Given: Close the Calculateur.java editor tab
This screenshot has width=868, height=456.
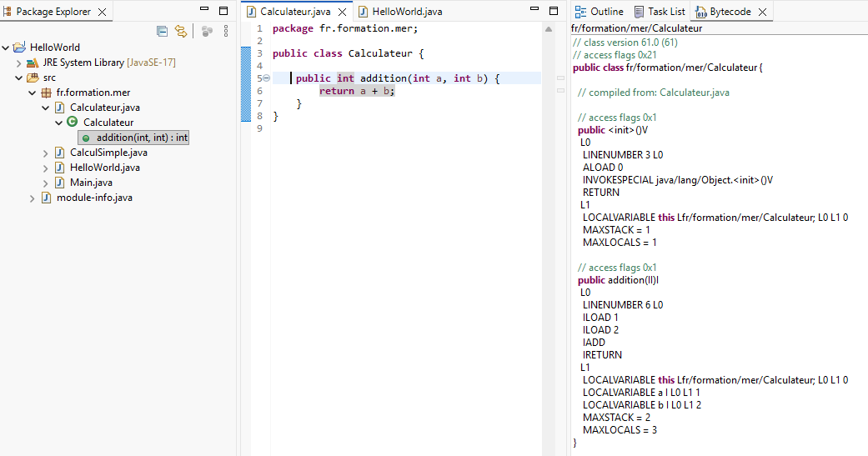Looking at the screenshot, I should [x=342, y=12].
